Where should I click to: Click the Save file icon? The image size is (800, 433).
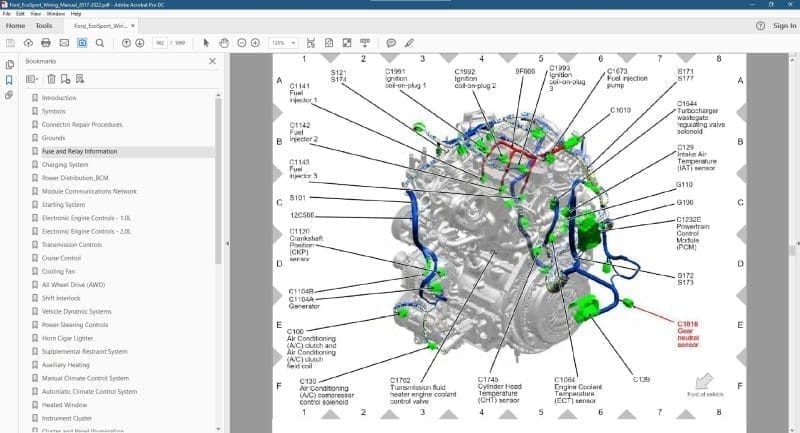point(11,43)
